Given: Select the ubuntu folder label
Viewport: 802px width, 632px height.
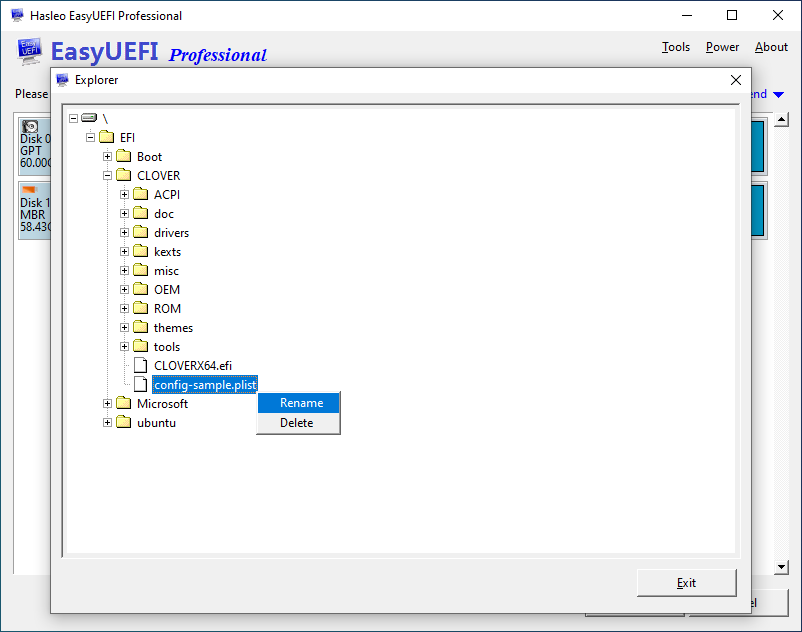Looking at the screenshot, I should pos(157,422).
